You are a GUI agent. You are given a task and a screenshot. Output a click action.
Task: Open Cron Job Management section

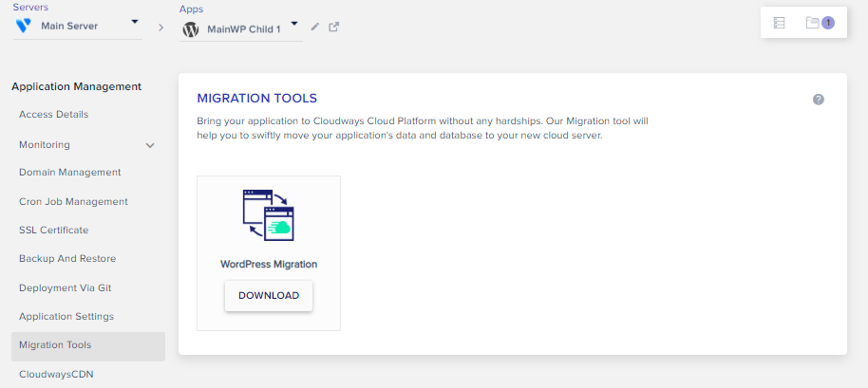tap(73, 202)
